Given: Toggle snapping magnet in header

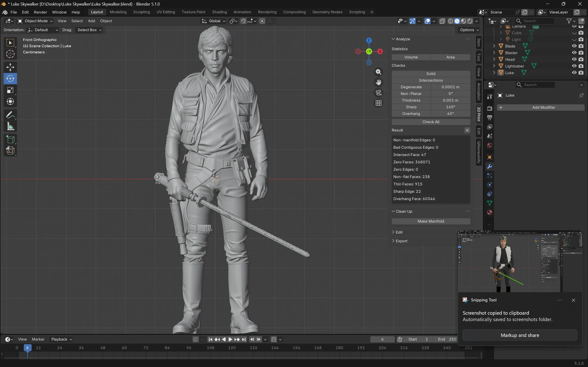Looking at the screenshot, I should 243,21.
